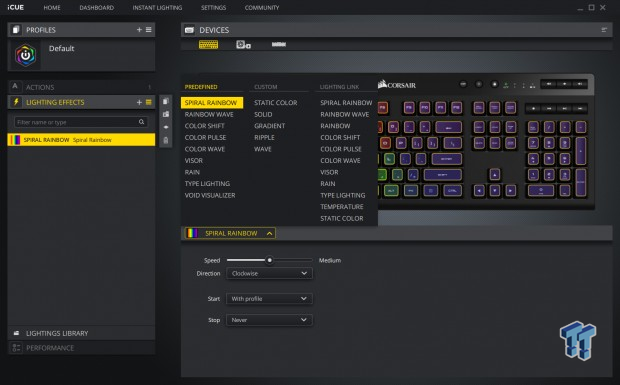Viewport: 620px width, 385px height.
Task: Click the keyboard's brightness button
Action: (x=479, y=84)
